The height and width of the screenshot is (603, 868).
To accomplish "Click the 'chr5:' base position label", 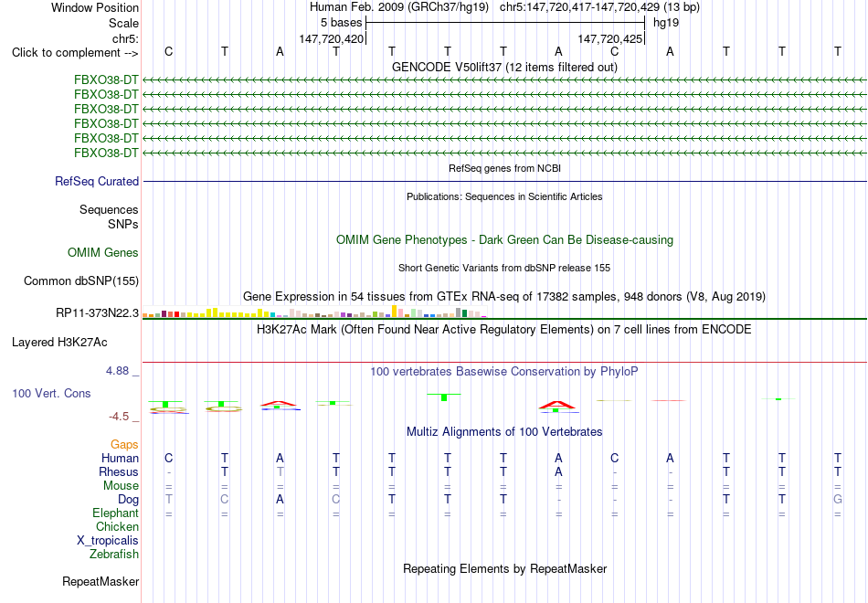I will [125, 38].
